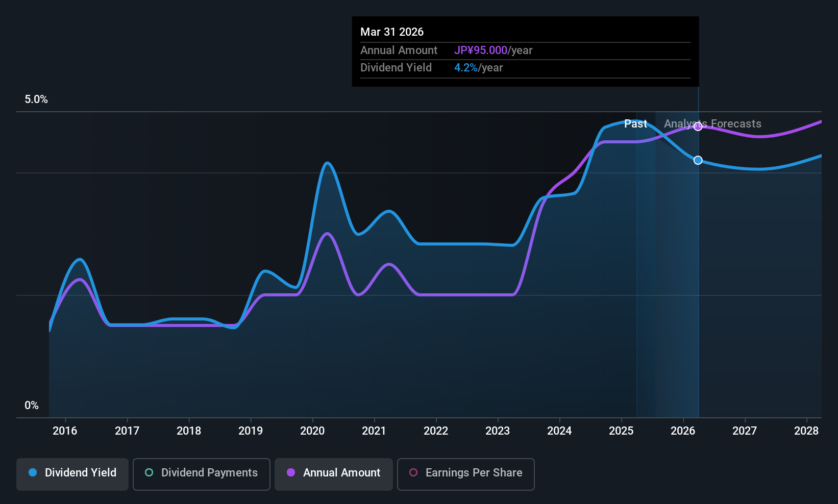Click the Analysts Forecasts label
Viewport: 838px width, 504px height.
[712, 124]
